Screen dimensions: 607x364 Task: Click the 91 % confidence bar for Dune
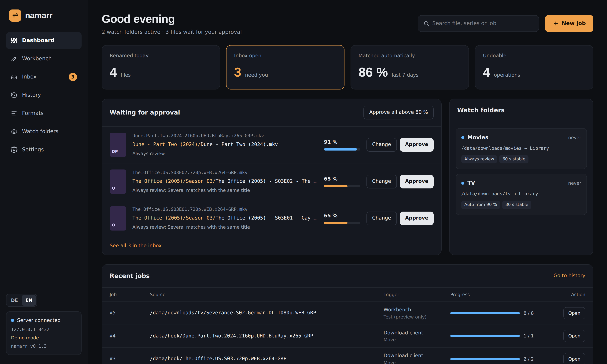pyautogui.click(x=342, y=149)
